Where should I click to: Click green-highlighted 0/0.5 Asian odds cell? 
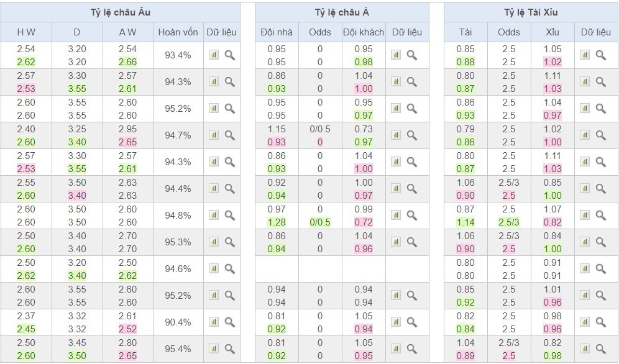click(320, 222)
